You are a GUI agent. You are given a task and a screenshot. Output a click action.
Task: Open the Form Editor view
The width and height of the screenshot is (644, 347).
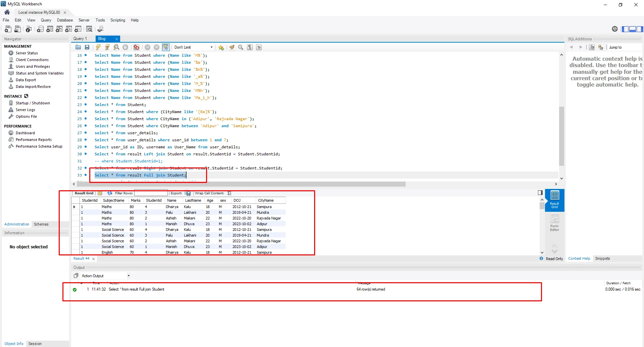[554, 222]
